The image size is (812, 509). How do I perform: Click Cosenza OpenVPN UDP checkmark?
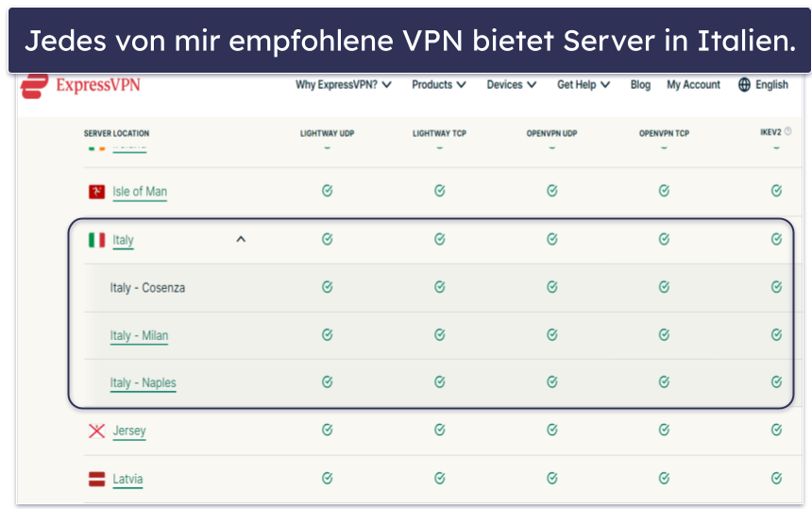[x=552, y=287]
